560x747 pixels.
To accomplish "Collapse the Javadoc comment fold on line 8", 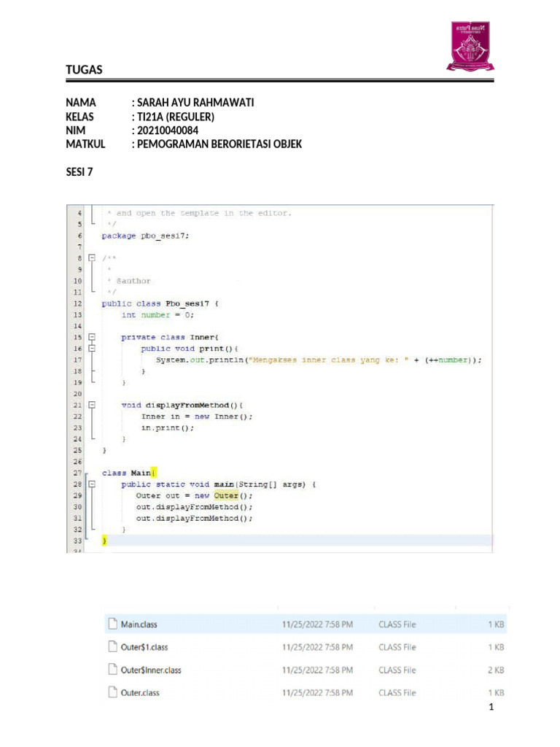I will coord(92,258).
